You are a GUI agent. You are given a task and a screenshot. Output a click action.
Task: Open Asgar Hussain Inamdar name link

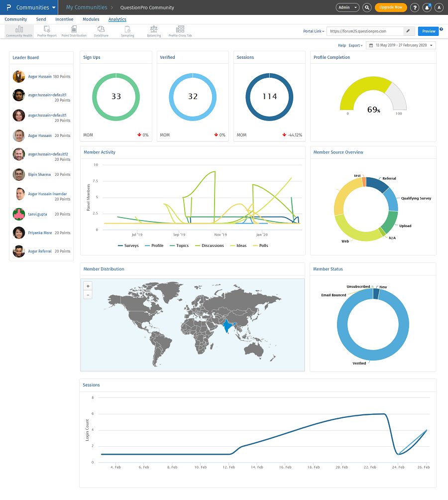pos(47,194)
